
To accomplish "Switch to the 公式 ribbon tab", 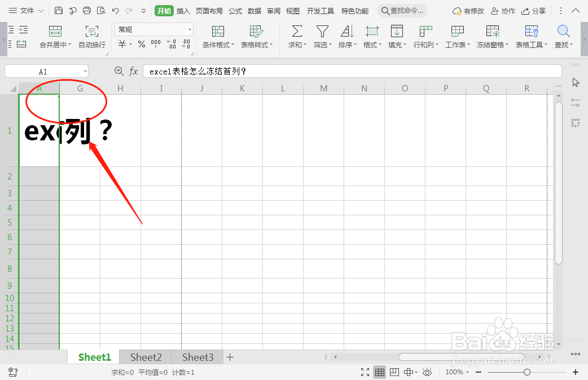I will coord(235,11).
